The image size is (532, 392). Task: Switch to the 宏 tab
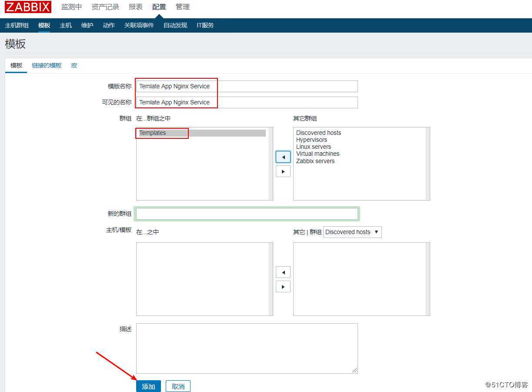tap(74, 65)
